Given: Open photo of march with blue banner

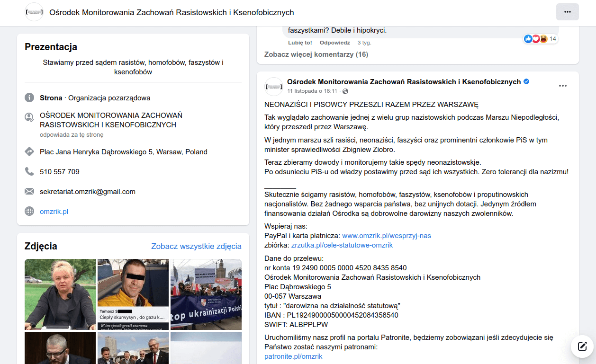Looking at the screenshot, I should 206,294.
